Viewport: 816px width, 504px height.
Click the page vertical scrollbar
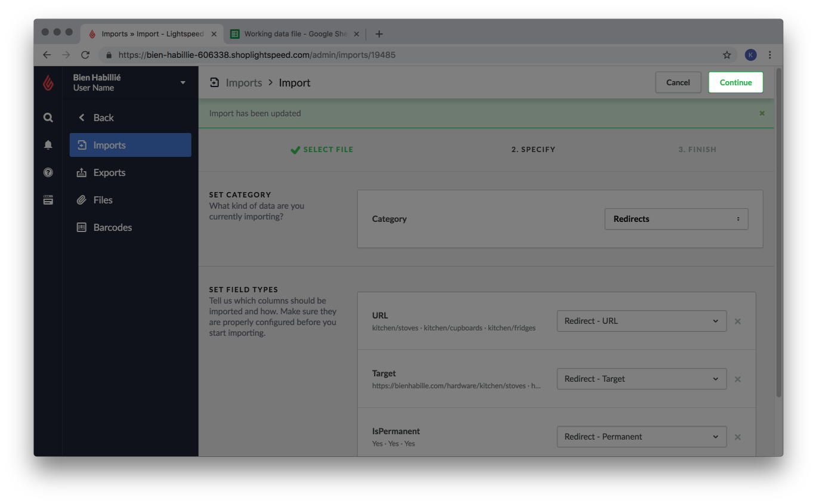click(x=778, y=233)
